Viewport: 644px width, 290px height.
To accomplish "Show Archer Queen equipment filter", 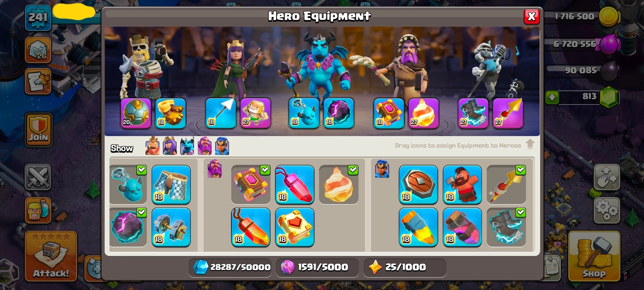I will tap(170, 146).
